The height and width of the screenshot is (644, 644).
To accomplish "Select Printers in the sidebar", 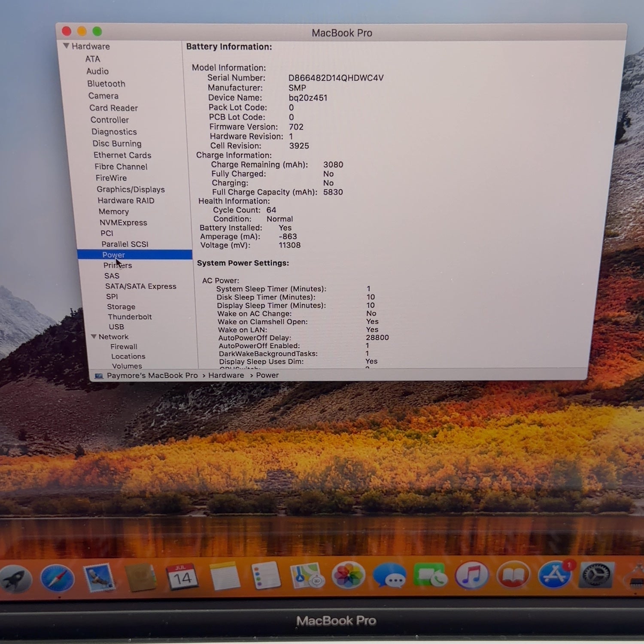I will click(118, 265).
